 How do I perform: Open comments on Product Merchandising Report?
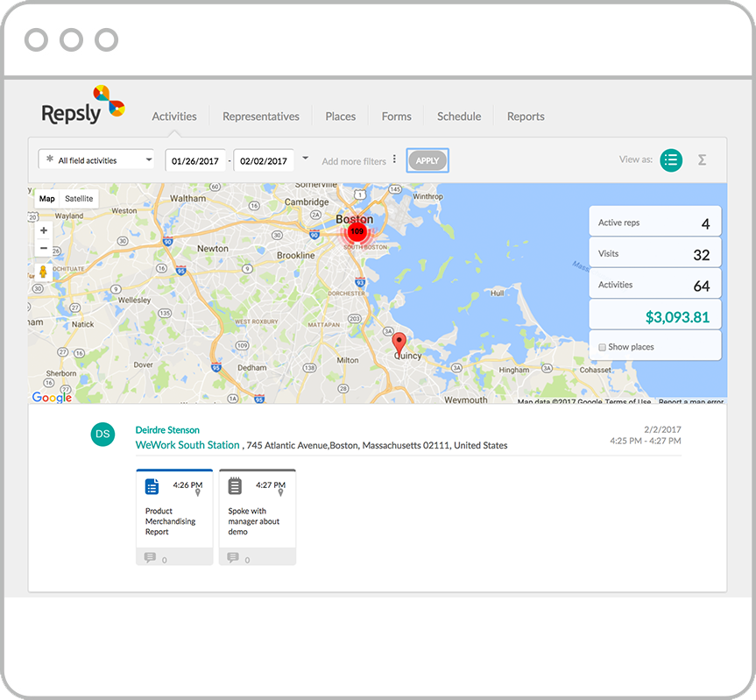pyautogui.click(x=150, y=558)
